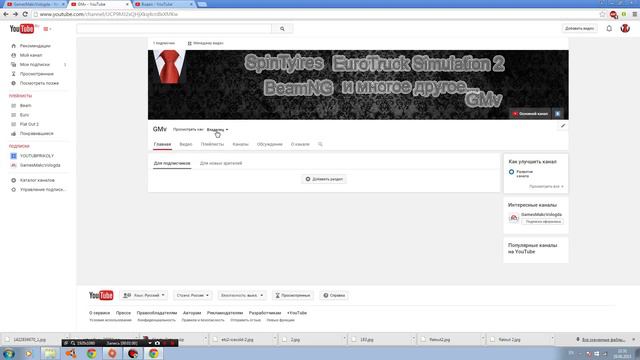
Task: Click the camera icon in recorder bar
Action: pos(157,343)
